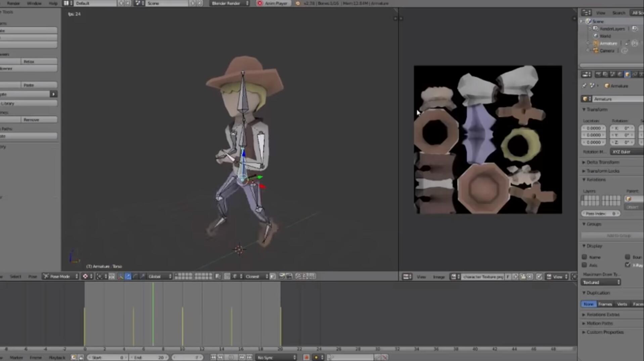This screenshot has height=361, width=644.
Task: Expand the Motion Paths panel
Action: pos(584,323)
